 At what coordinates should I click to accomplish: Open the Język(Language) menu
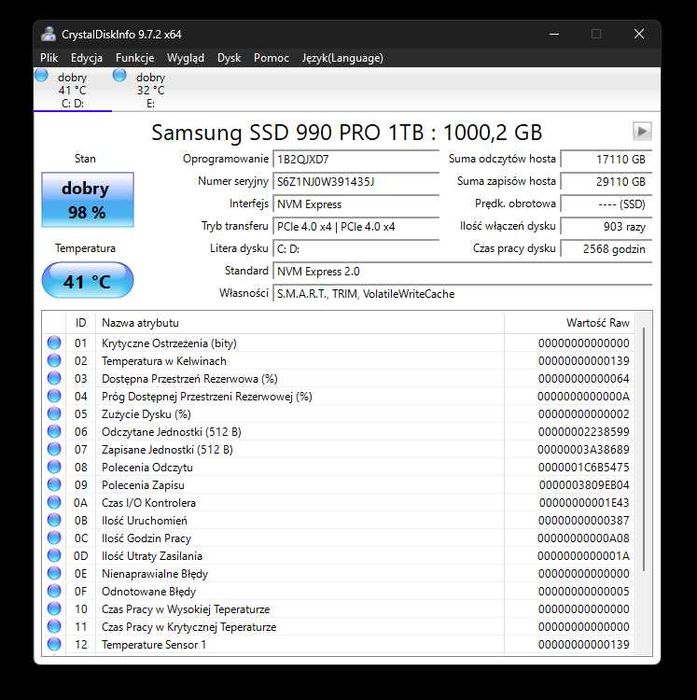342,58
